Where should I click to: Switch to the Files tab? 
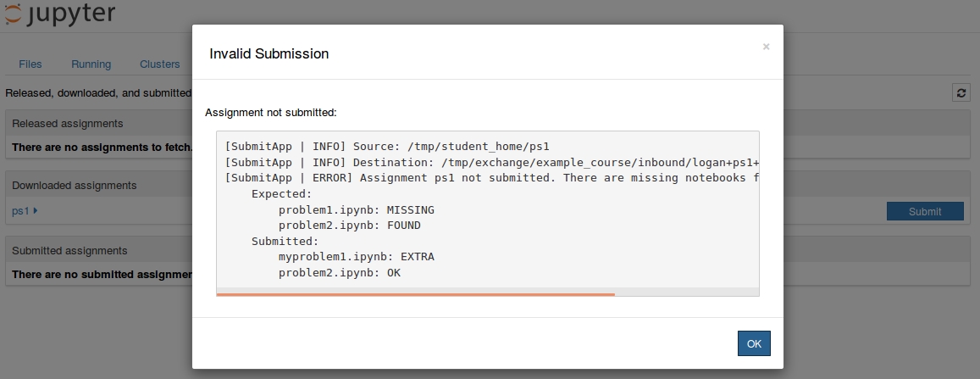[x=30, y=64]
